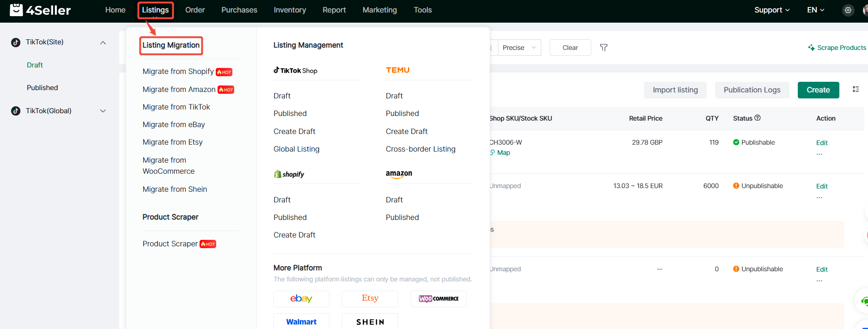Select Migrate from TikTok
868x329 pixels.
176,107
